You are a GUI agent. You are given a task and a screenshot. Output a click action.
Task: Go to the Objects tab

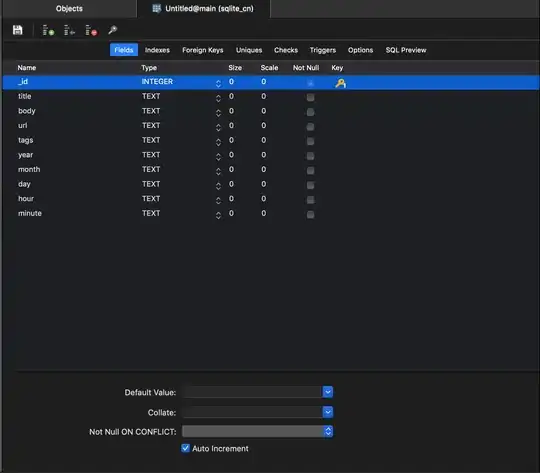point(69,9)
